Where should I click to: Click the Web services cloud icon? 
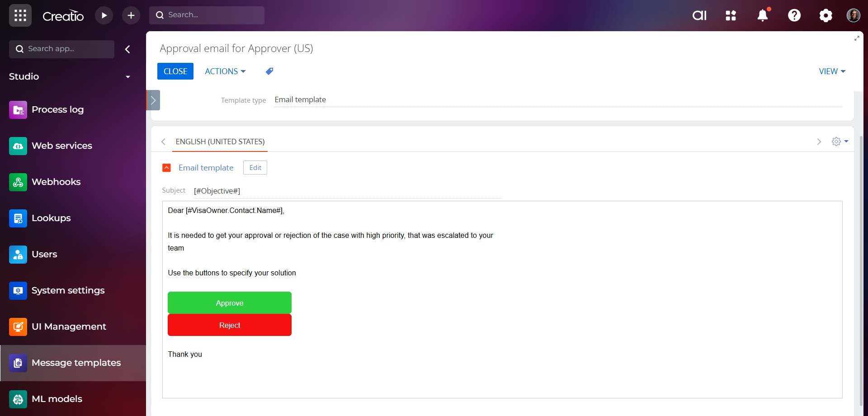tap(18, 146)
